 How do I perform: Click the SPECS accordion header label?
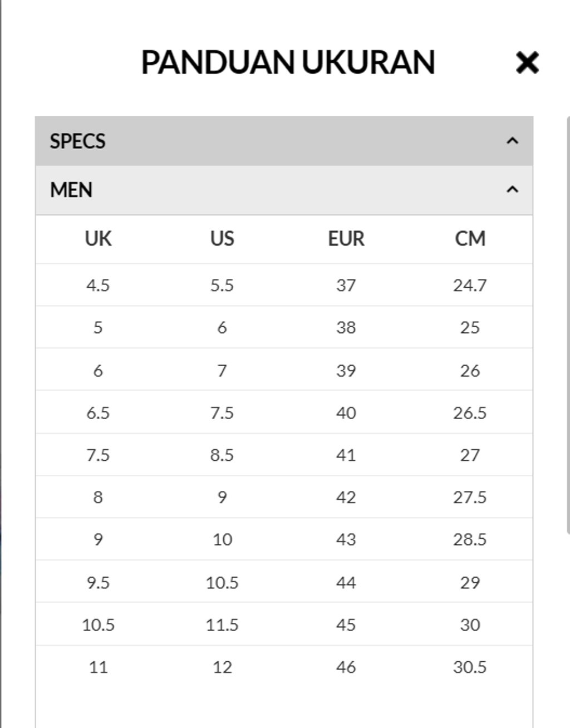[77, 141]
